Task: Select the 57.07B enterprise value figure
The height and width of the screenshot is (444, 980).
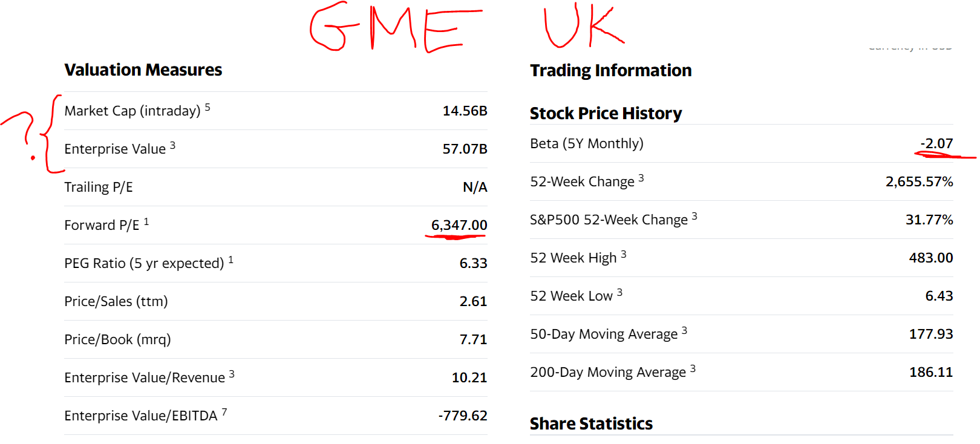Action: (x=465, y=149)
